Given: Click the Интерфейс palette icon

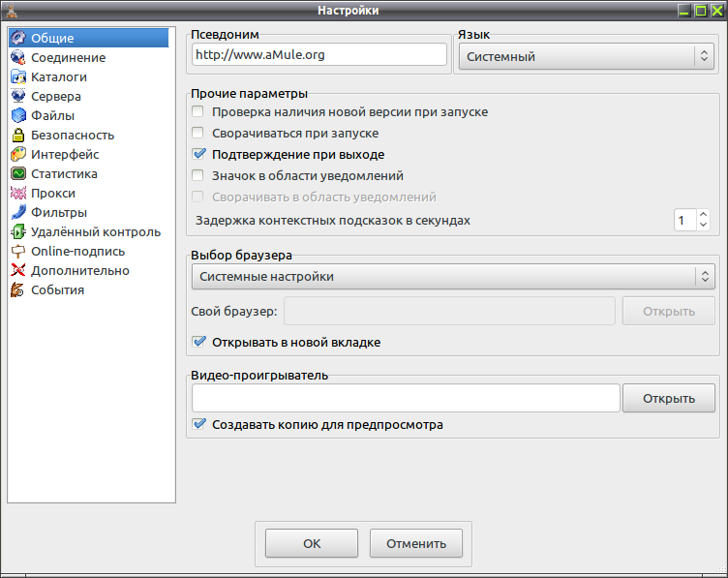Looking at the screenshot, I should (x=18, y=154).
